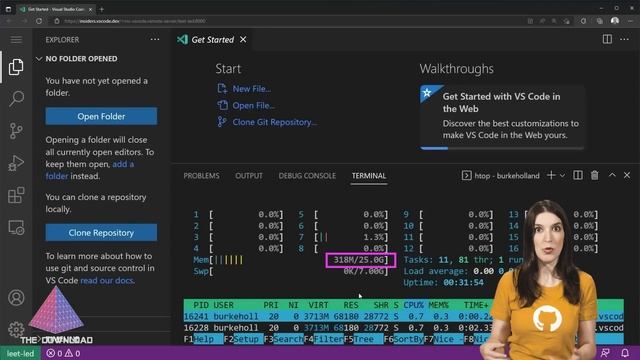
Task: Add a new terminal with plus icon
Action: pyautogui.click(x=551, y=175)
